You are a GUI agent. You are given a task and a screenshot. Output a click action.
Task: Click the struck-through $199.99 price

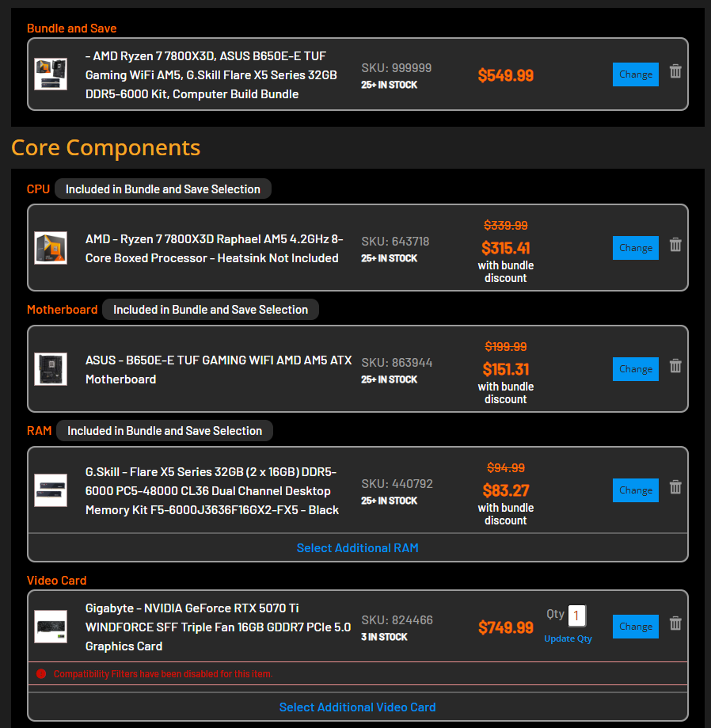click(506, 346)
